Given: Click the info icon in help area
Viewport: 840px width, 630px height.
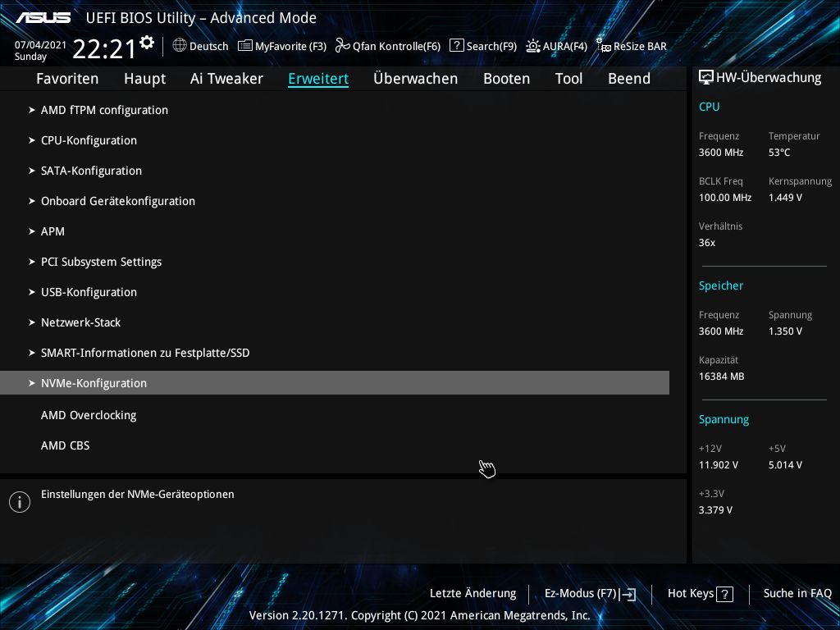Looking at the screenshot, I should click(x=20, y=502).
